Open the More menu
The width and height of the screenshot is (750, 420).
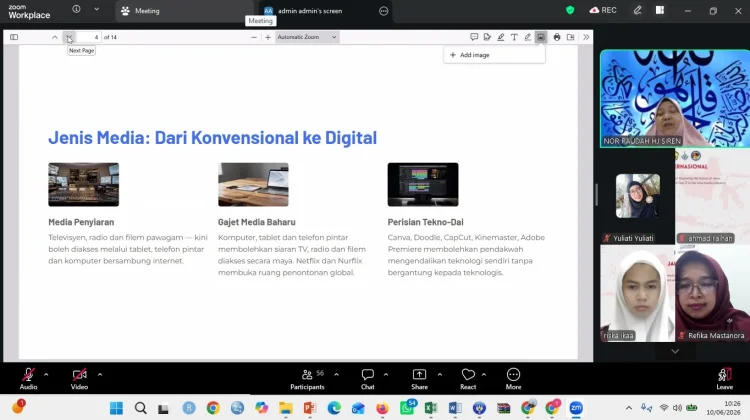pyautogui.click(x=513, y=379)
